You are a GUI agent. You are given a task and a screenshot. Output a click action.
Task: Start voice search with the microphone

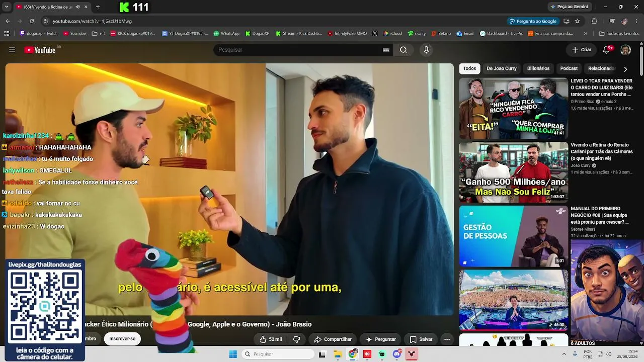pos(426,50)
